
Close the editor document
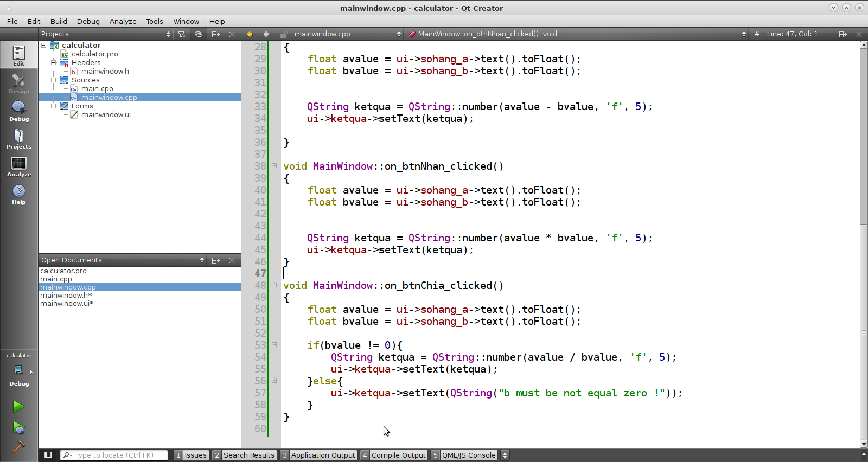pyautogui.click(x=859, y=34)
